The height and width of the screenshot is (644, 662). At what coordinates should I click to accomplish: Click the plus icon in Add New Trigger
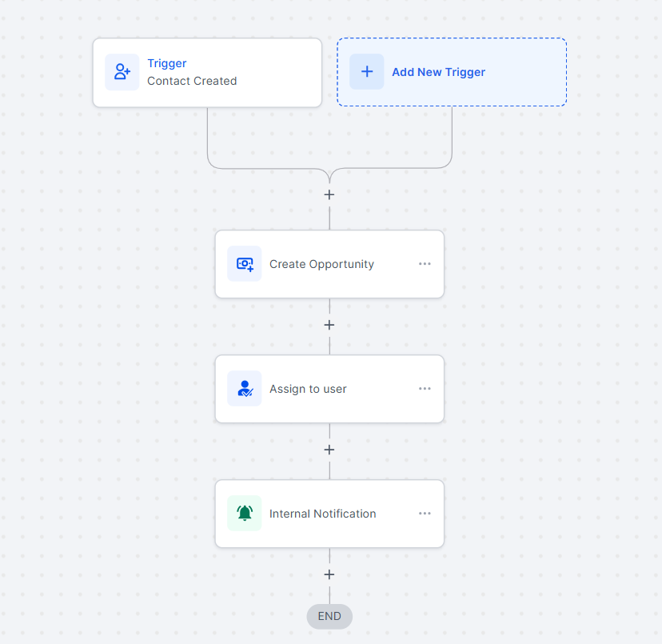(367, 71)
